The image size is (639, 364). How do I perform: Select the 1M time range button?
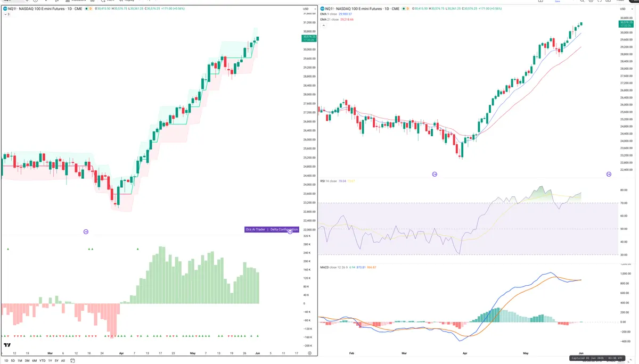20,360
